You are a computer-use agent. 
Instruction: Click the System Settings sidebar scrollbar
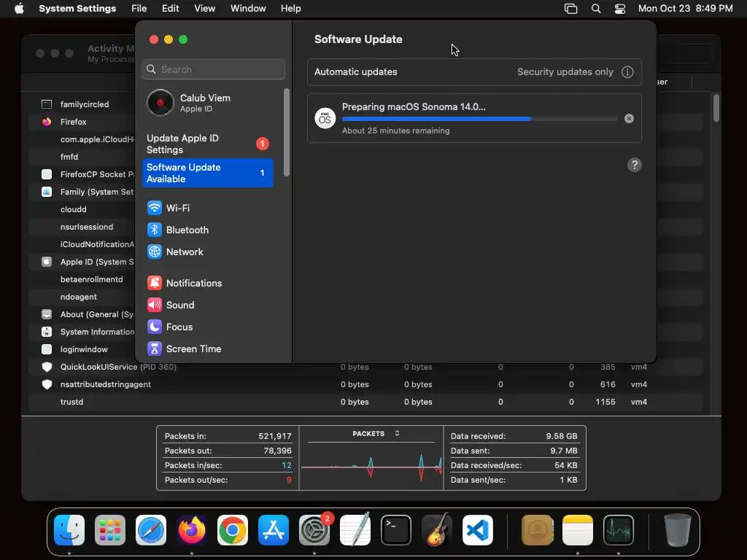tap(286, 133)
